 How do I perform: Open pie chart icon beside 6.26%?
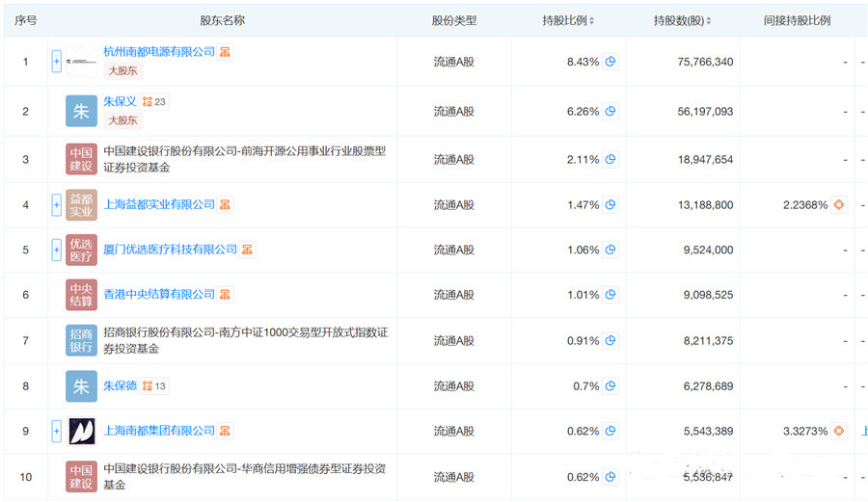[x=610, y=111]
